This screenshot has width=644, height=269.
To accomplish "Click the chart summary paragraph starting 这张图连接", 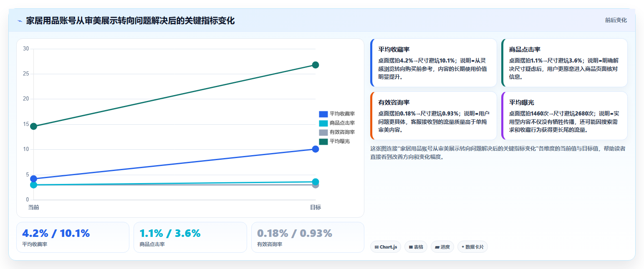I will (498, 153).
